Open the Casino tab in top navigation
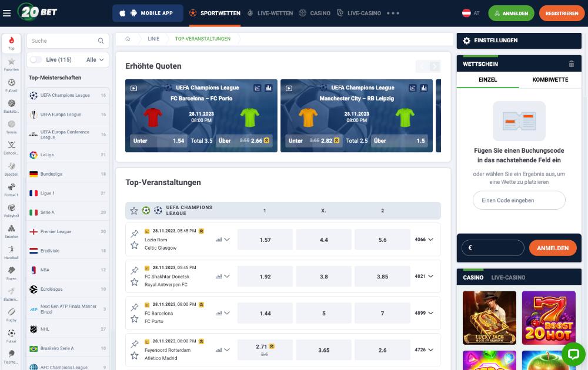588x370 pixels. (315, 13)
